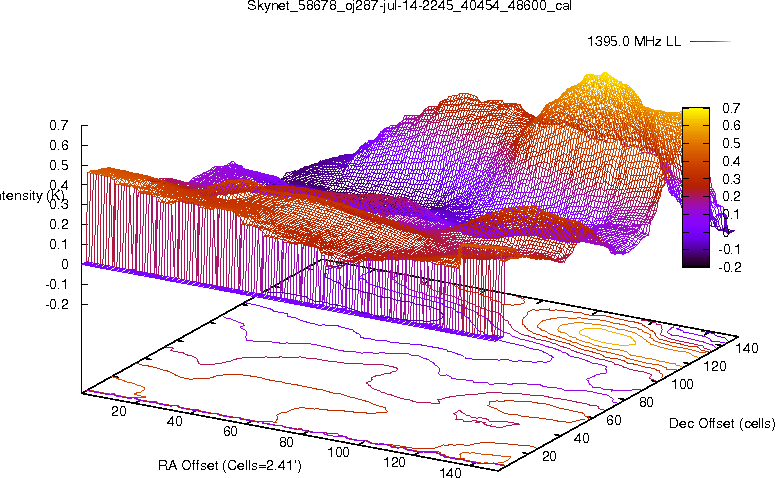Click the 60 tick on the Dec Offset axis
Image resolution: width=775 pixels, height=478 pixels.
tap(614, 420)
